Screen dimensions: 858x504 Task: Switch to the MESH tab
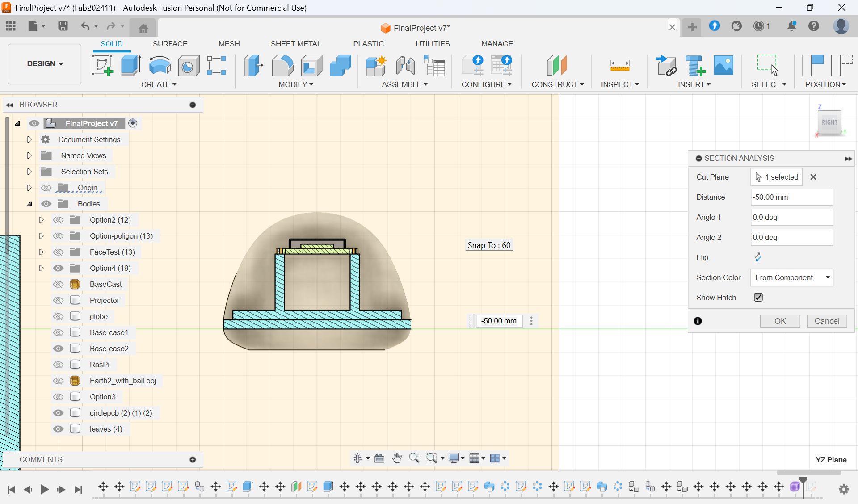(229, 44)
